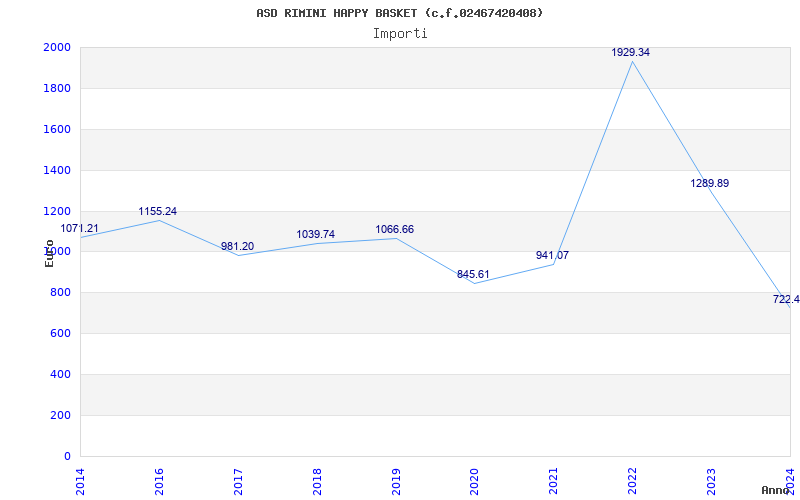Click the 1155.24 data label
The height and width of the screenshot is (500, 800).
[x=158, y=211]
